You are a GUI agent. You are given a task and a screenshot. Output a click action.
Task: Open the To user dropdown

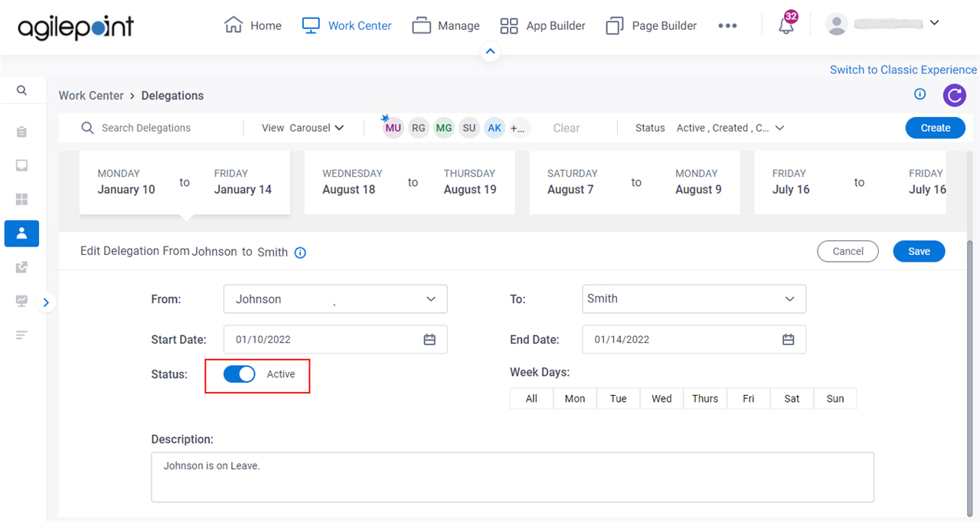pos(694,299)
